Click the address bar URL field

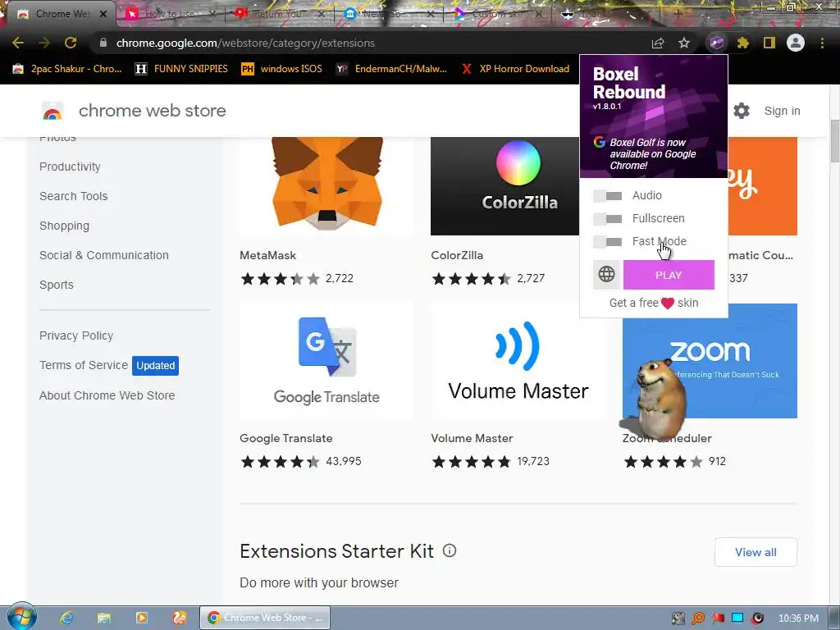[x=370, y=43]
